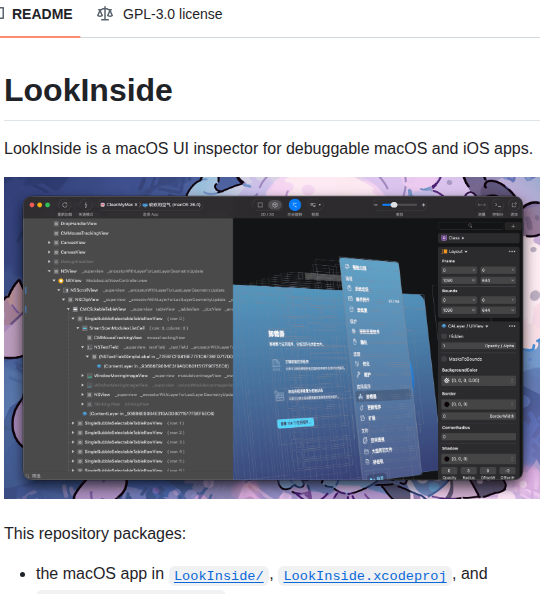Screen dimensions: 540x594
Task: Click the 2D/3D cube icon in the screenshot toolbar
Action: pos(275,205)
